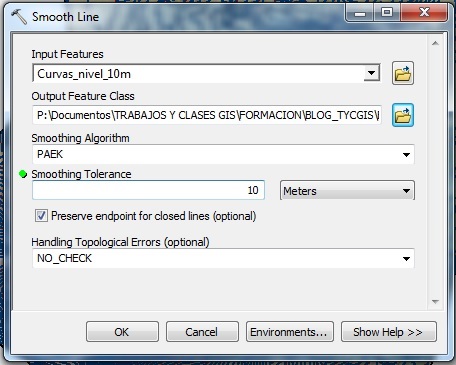
Task: Click the Smooth Line hammer title icon
Action: (x=19, y=17)
